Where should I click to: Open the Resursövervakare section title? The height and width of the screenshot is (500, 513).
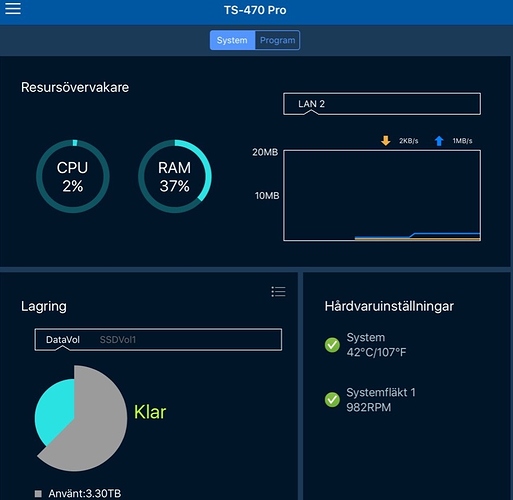[x=75, y=87]
